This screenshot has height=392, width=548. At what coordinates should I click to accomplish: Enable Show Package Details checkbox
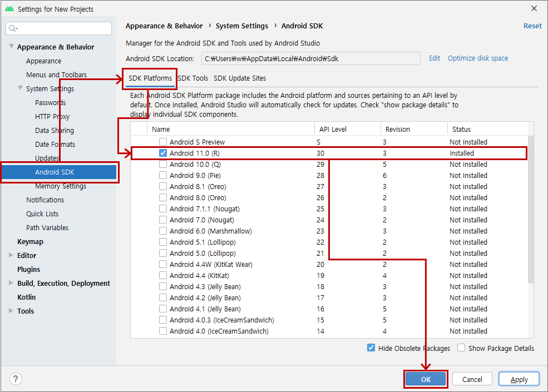point(461,348)
